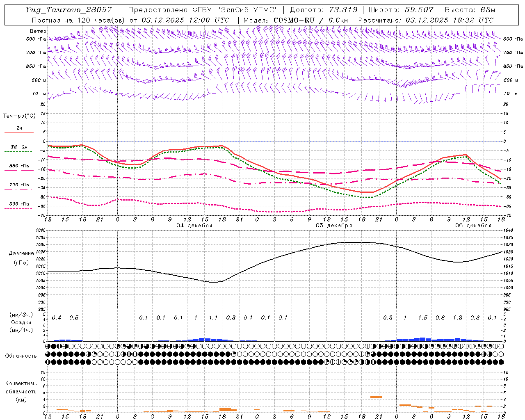Click the "Конвективн." convective cloud label
Screen dimensions: 525x420
[x=21, y=383]
